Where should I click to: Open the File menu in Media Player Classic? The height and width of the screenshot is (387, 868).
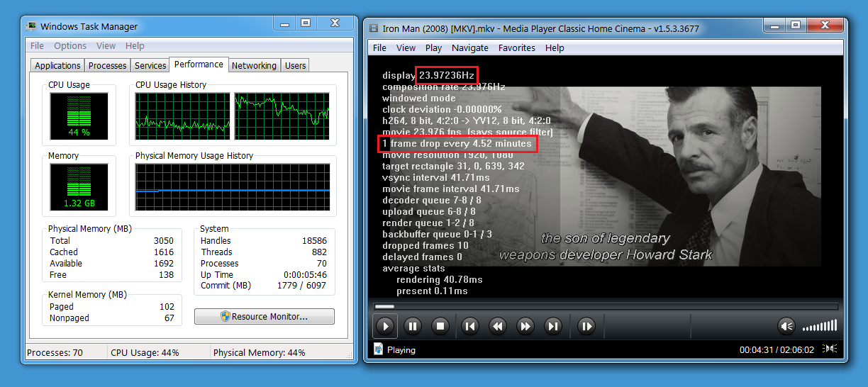pos(379,47)
